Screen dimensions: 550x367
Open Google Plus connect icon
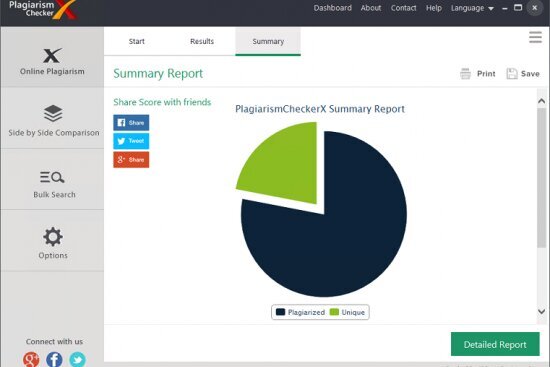pyautogui.click(x=31, y=359)
